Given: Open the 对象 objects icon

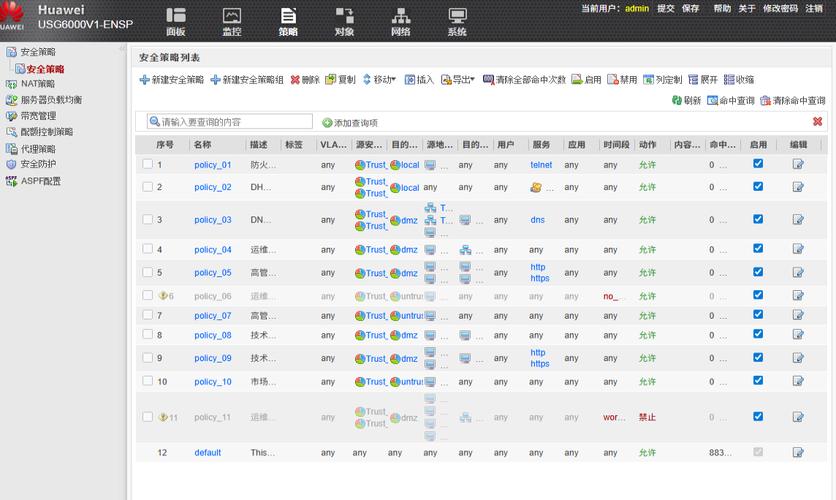Looking at the screenshot, I should point(344,21).
